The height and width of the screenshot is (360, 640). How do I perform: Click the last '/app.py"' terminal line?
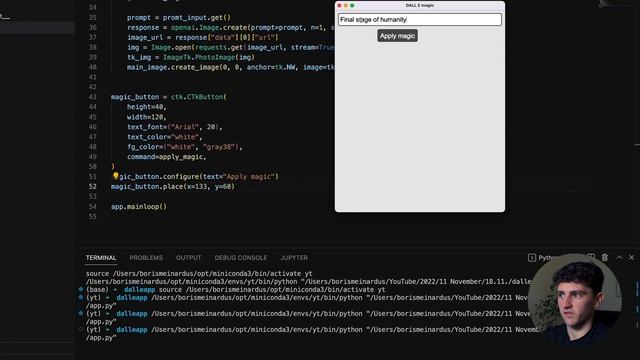coord(101,338)
